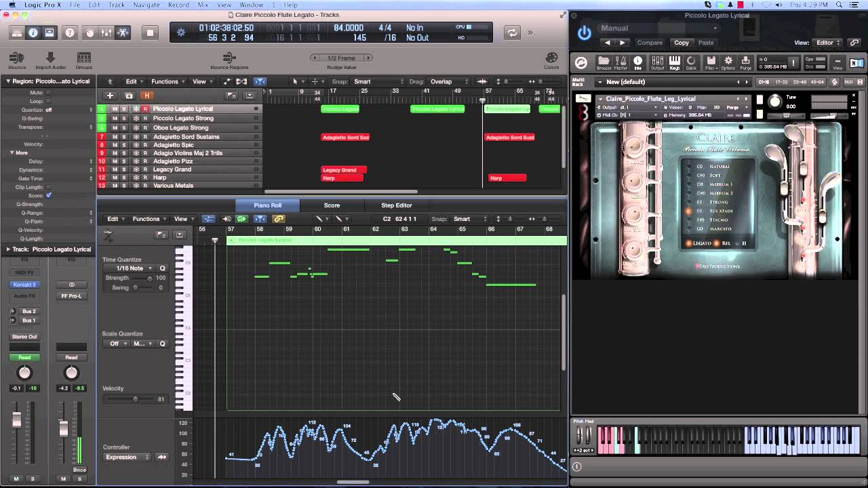This screenshot has height=488, width=868.
Task: Open Kontakt Output mixer icon
Action: [657, 63]
